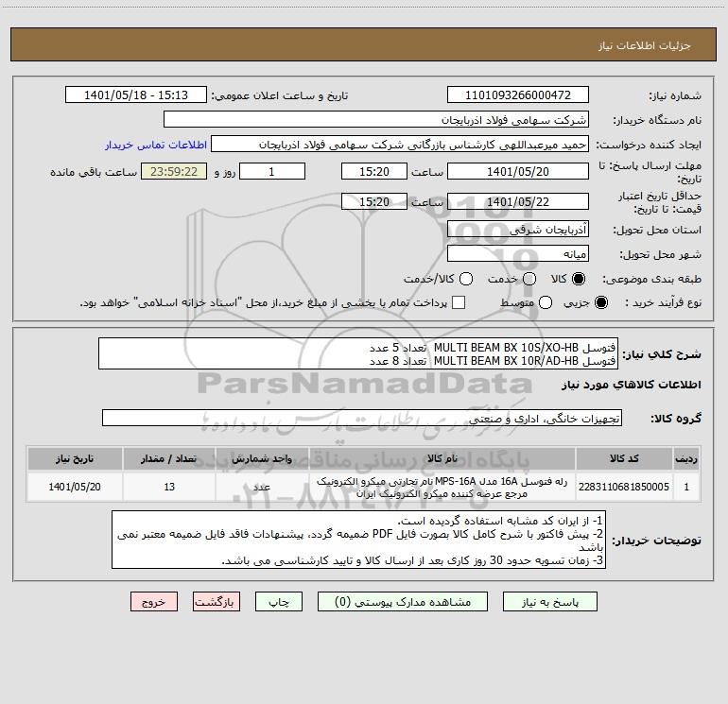
Task: Click the row number cell 1
Action: point(686,487)
